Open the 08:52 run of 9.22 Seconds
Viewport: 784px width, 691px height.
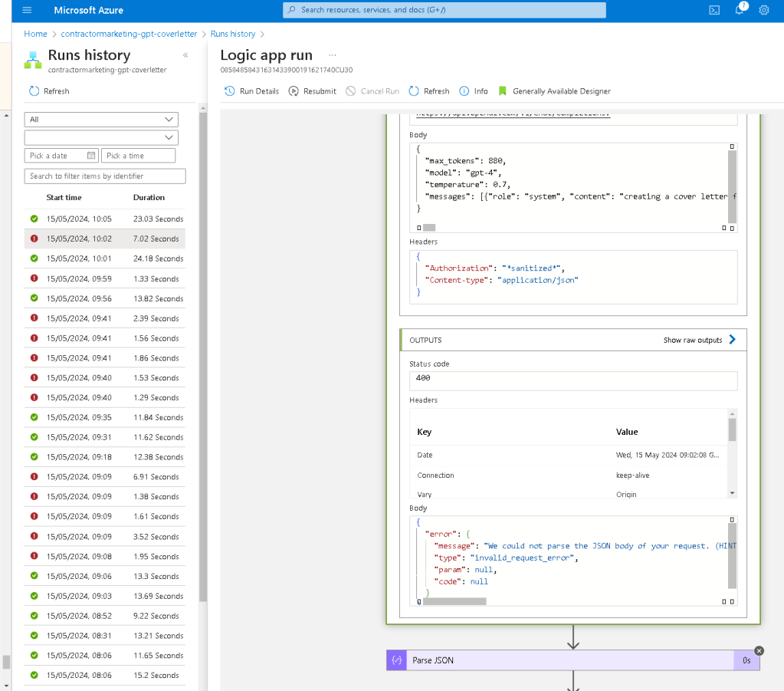tap(104, 616)
